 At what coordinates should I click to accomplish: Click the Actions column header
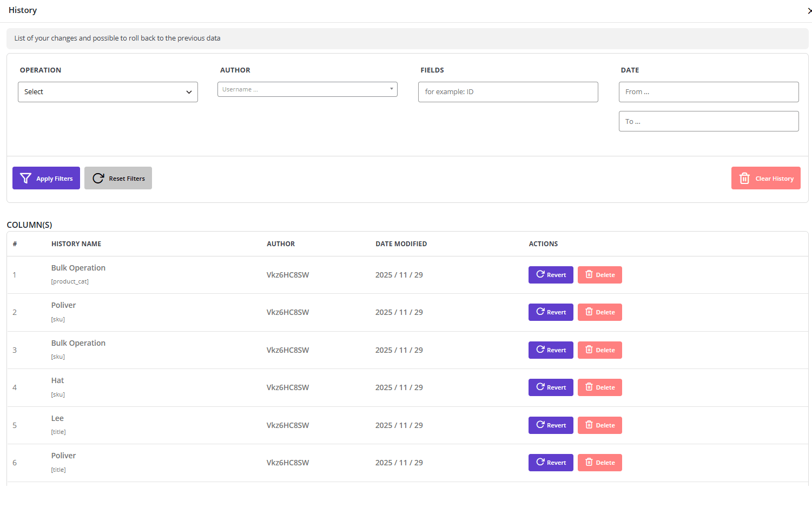(543, 244)
